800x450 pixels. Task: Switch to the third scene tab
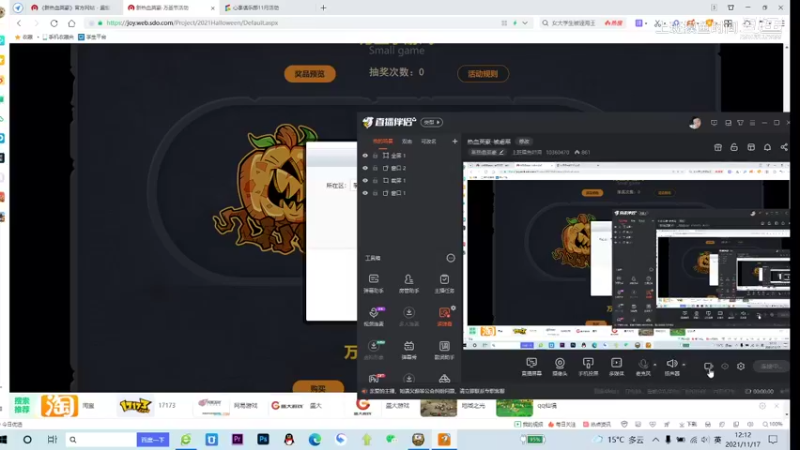[x=429, y=141]
